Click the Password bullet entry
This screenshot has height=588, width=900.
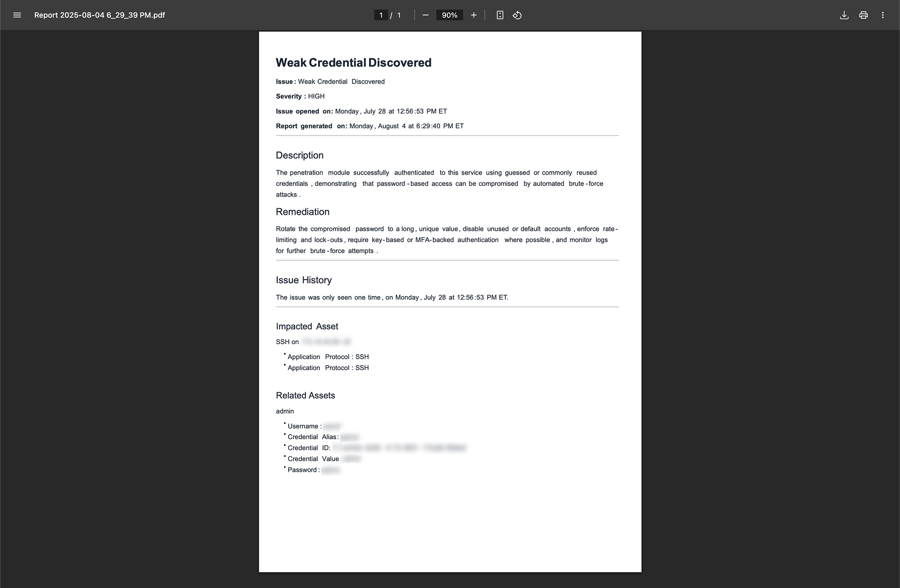(313, 470)
